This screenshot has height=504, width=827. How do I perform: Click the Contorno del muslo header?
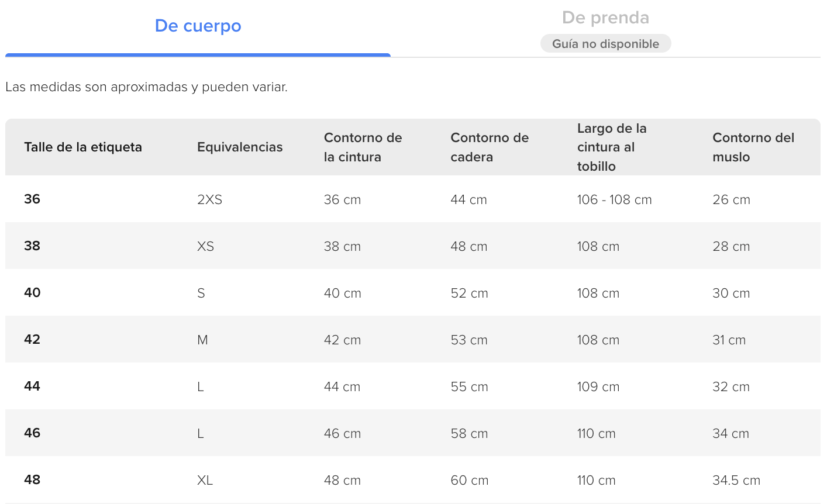(753, 147)
